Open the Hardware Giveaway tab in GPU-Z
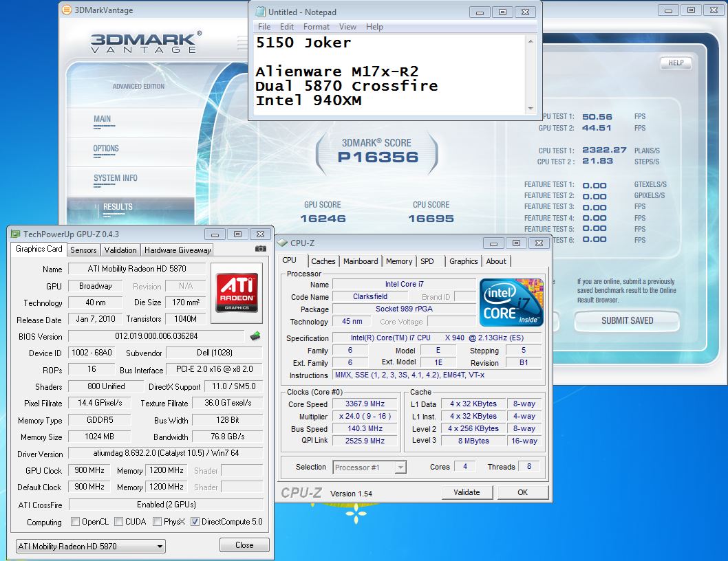Screen dimensions: 728x561 pyautogui.click(x=178, y=250)
